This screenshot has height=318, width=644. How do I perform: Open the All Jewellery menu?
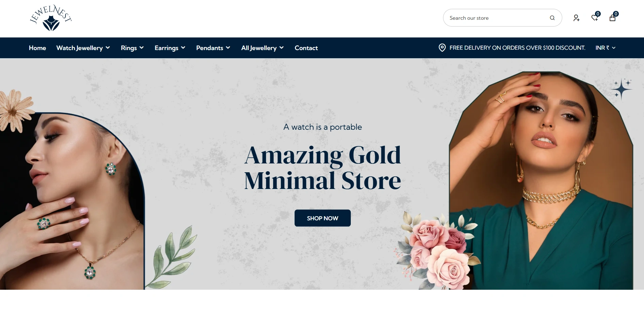point(263,48)
